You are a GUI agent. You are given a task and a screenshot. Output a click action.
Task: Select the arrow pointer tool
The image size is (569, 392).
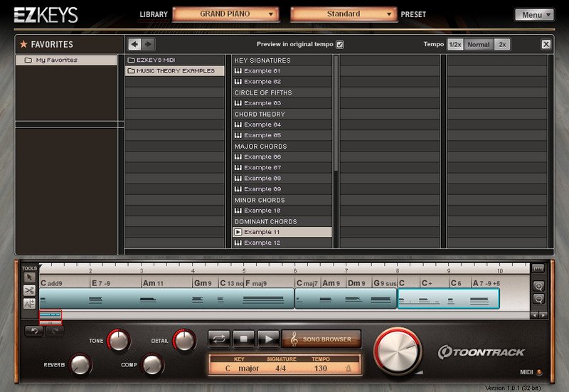click(x=29, y=277)
